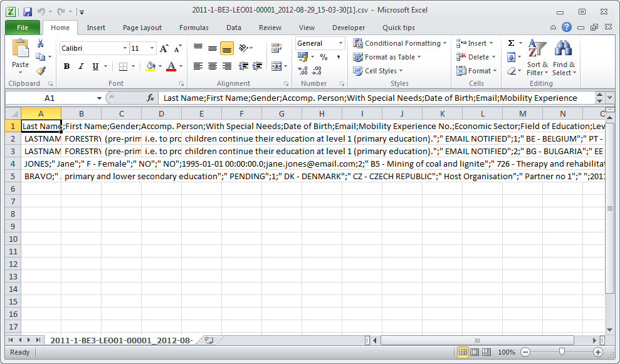Select Middle Align icon
620x364 pixels.
[x=213, y=48]
